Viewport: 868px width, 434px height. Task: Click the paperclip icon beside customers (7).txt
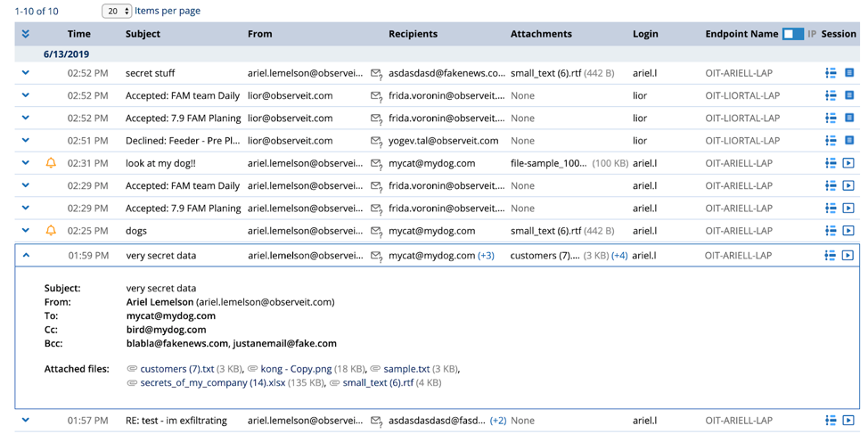132,369
